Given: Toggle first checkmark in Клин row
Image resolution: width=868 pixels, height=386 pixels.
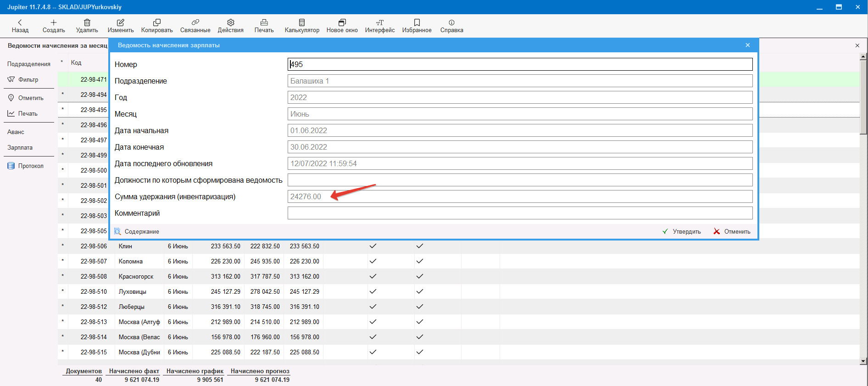Looking at the screenshot, I should click(x=373, y=246).
